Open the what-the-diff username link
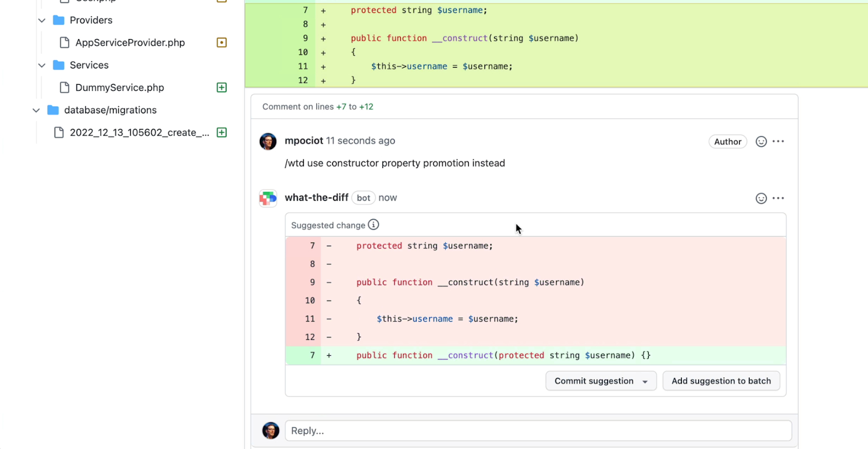 click(316, 198)
